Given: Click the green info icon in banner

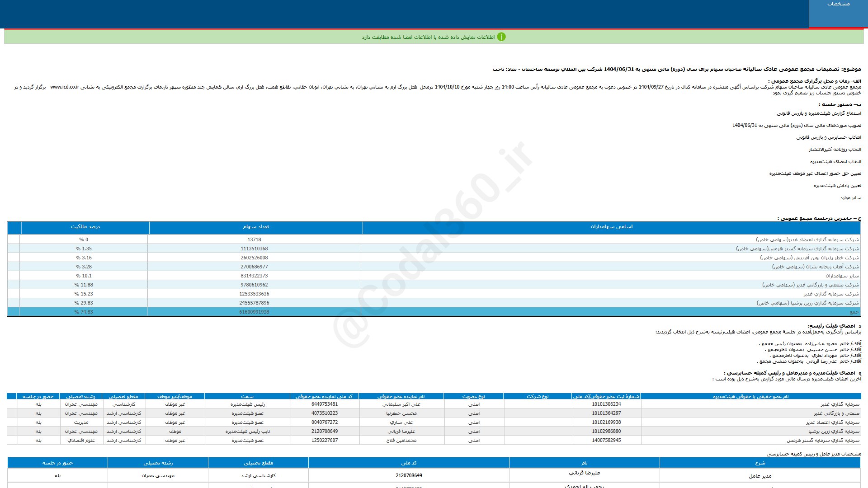Looking at the screenshot, I should click(x=501, y=37).
